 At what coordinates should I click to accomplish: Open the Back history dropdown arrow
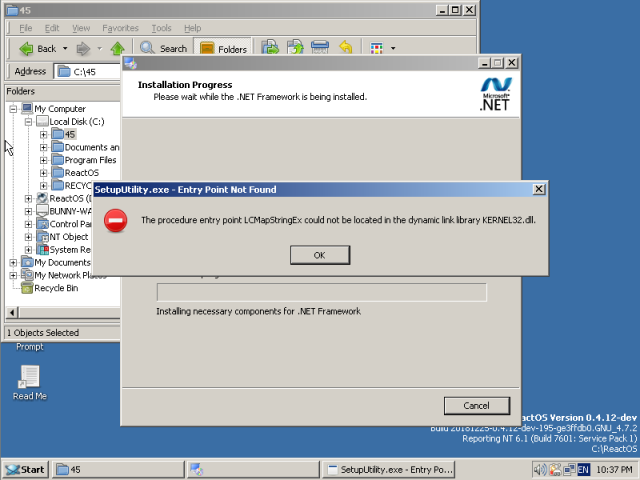coord(65,49)
